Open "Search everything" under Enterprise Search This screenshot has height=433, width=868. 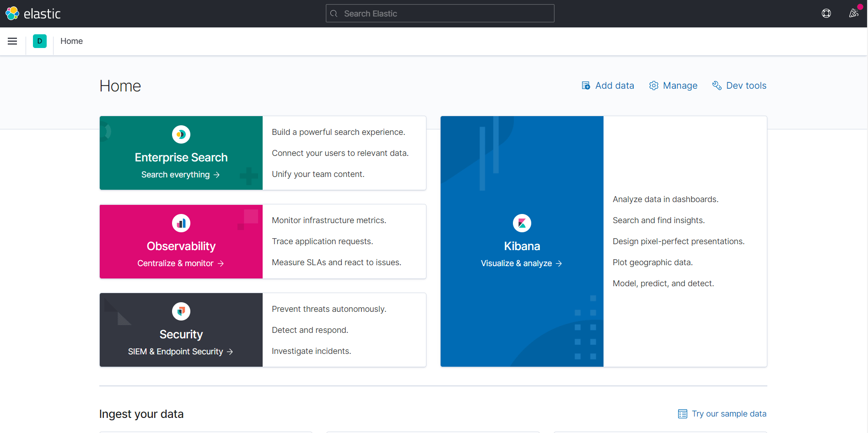click(x=181, y=174)
